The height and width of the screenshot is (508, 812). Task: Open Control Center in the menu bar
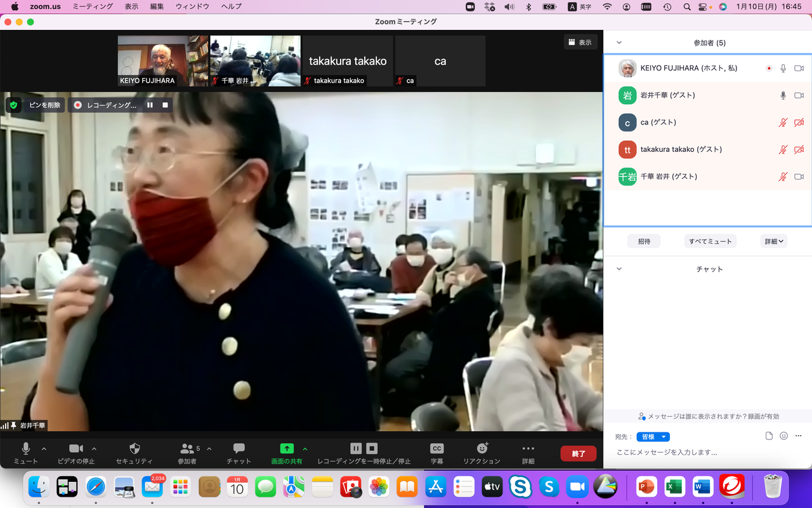703,6
